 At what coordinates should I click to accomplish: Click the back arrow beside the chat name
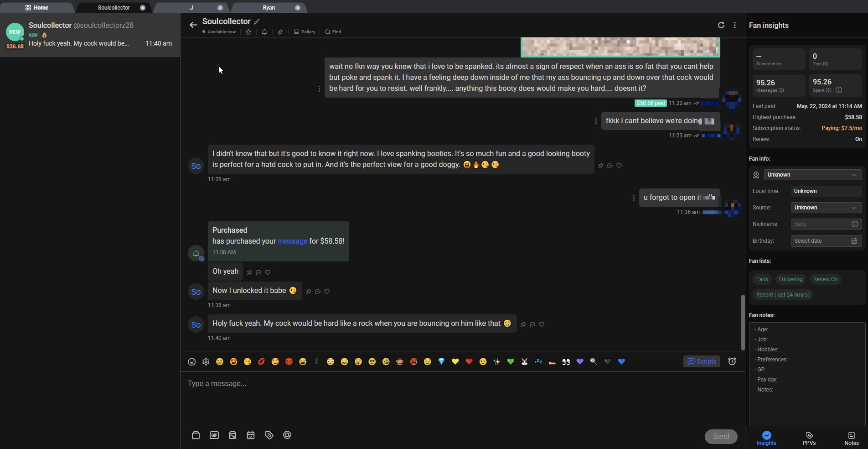point(193,25)
